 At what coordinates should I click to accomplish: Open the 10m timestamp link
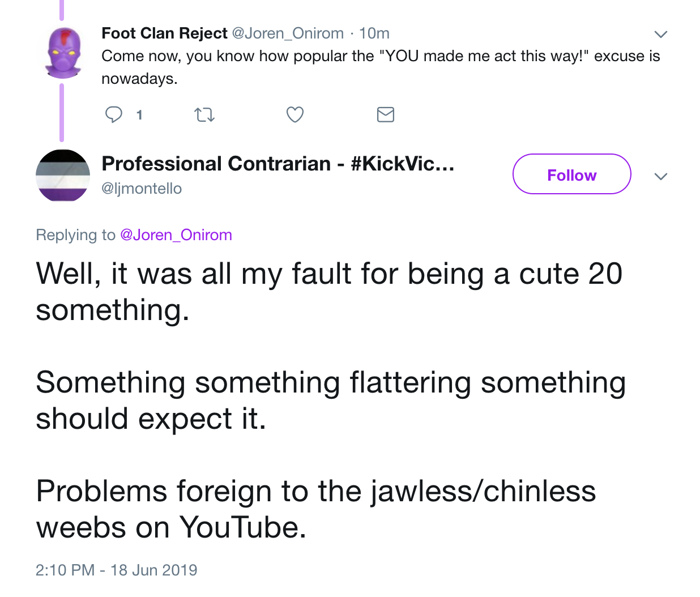(x=374, y=33)
